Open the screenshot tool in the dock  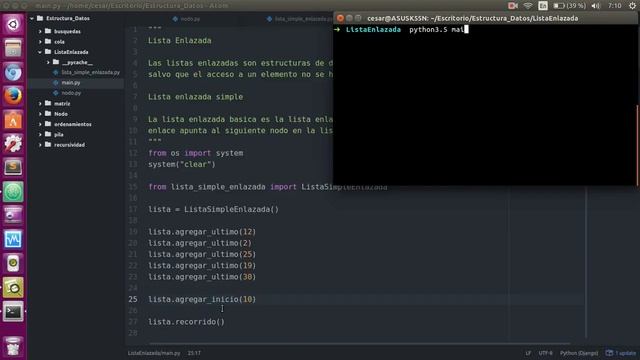(x=13, y=216)
